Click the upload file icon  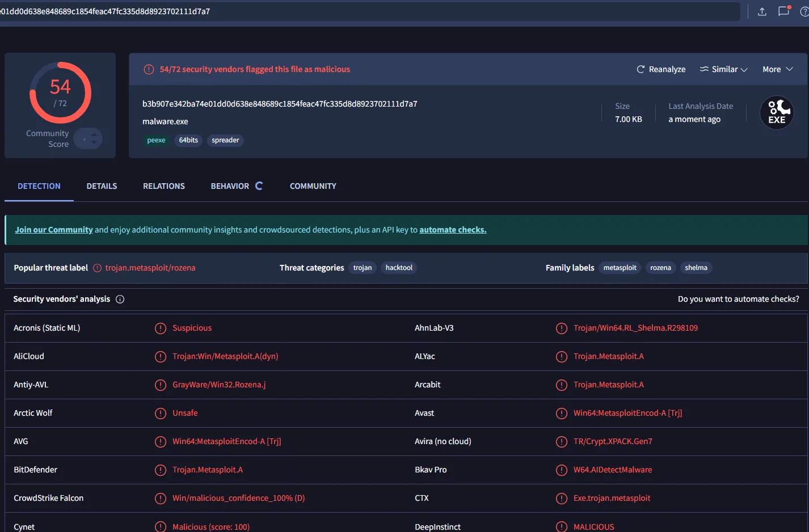[762, 11]
